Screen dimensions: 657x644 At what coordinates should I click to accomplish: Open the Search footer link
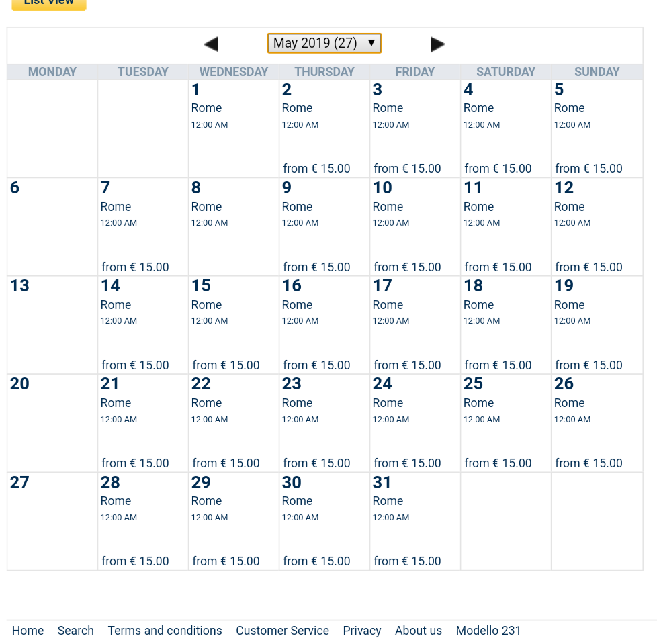75,631
